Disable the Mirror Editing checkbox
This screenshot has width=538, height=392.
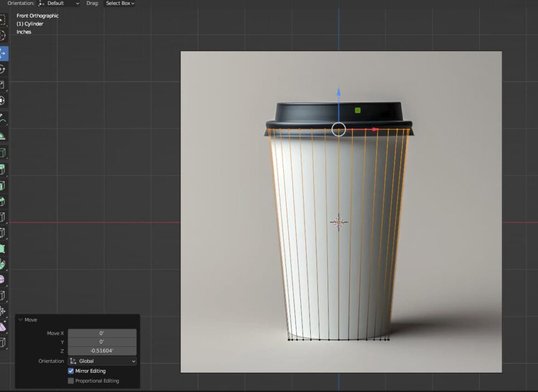click(71, 371)
